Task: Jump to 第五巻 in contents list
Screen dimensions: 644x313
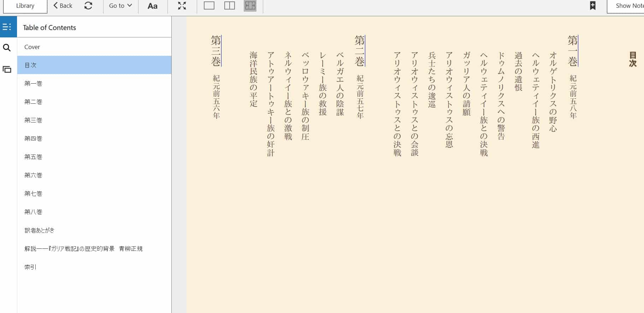Action: coord(34,157)
